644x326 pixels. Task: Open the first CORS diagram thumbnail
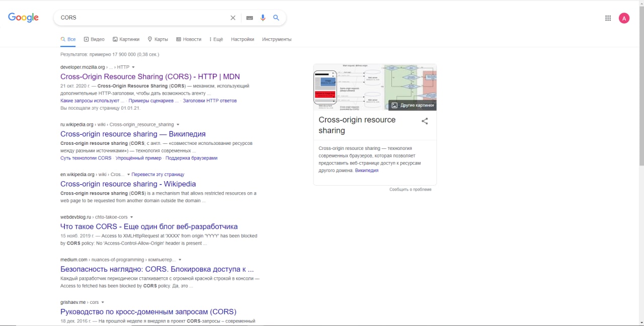pyautogui.click(x=348, y=87)
